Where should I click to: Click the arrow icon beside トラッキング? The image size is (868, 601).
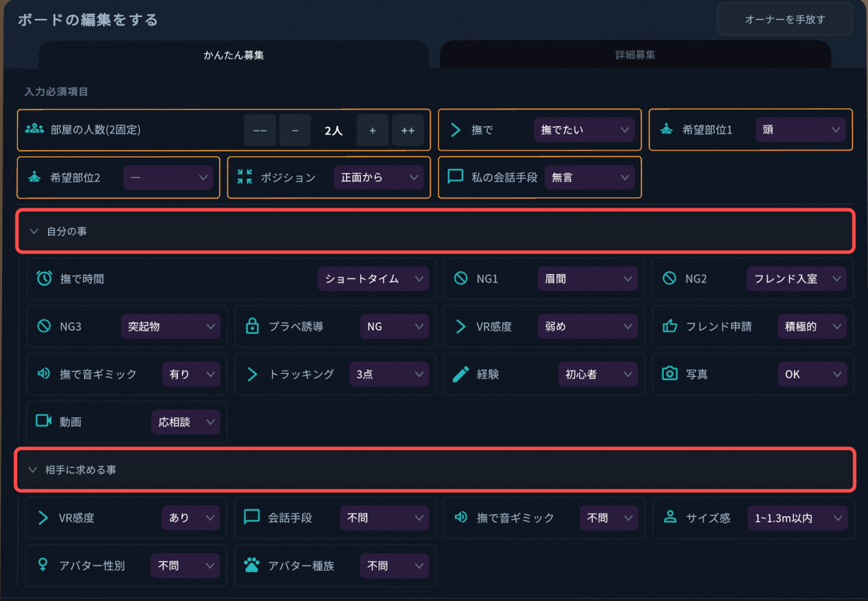(252, 374)
